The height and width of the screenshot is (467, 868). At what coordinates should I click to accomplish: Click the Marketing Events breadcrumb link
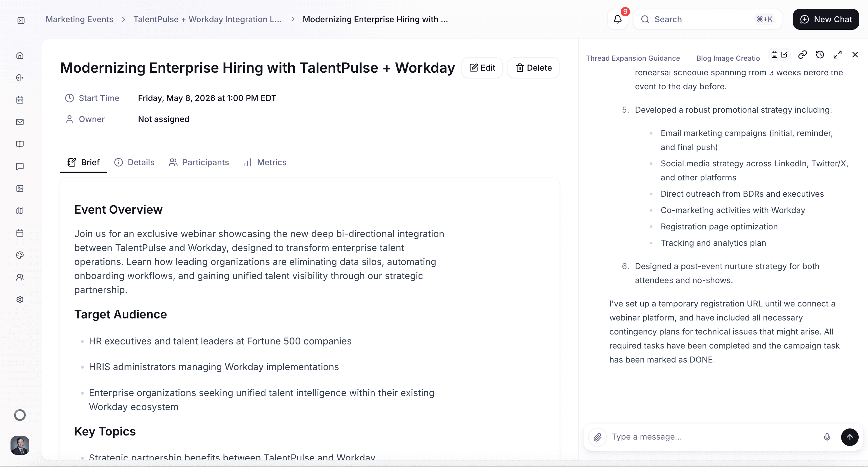coord(79,19)
